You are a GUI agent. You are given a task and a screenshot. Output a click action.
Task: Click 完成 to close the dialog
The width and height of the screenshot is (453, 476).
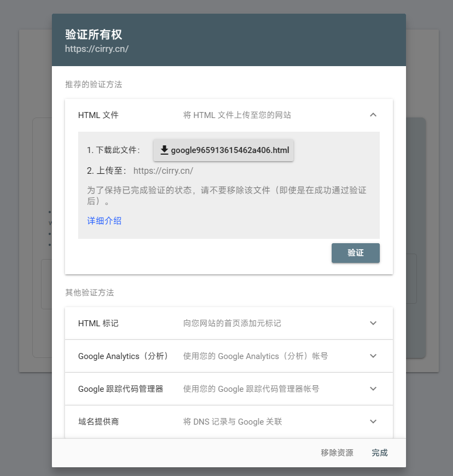pyautogui.click(x=379, y=453)
